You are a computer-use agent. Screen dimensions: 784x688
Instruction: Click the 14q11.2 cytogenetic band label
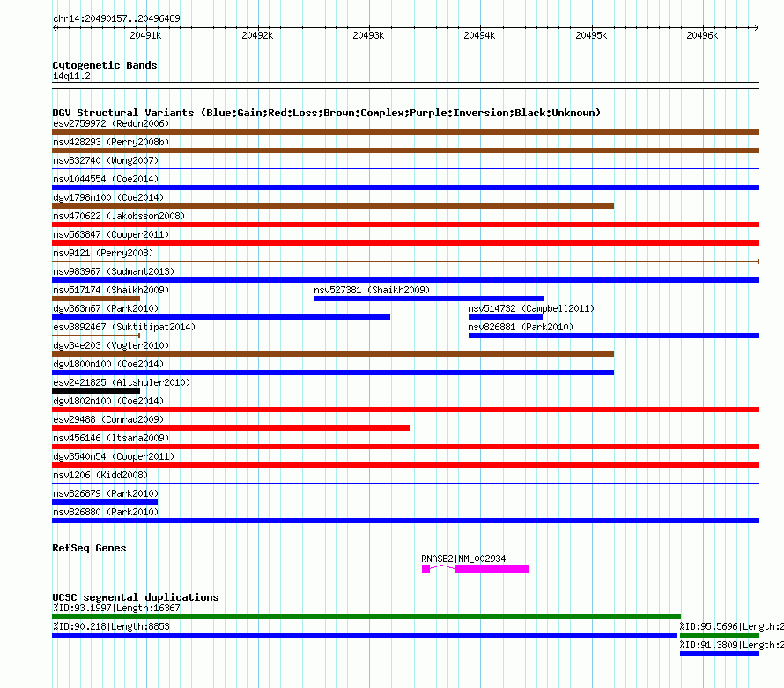71,76
